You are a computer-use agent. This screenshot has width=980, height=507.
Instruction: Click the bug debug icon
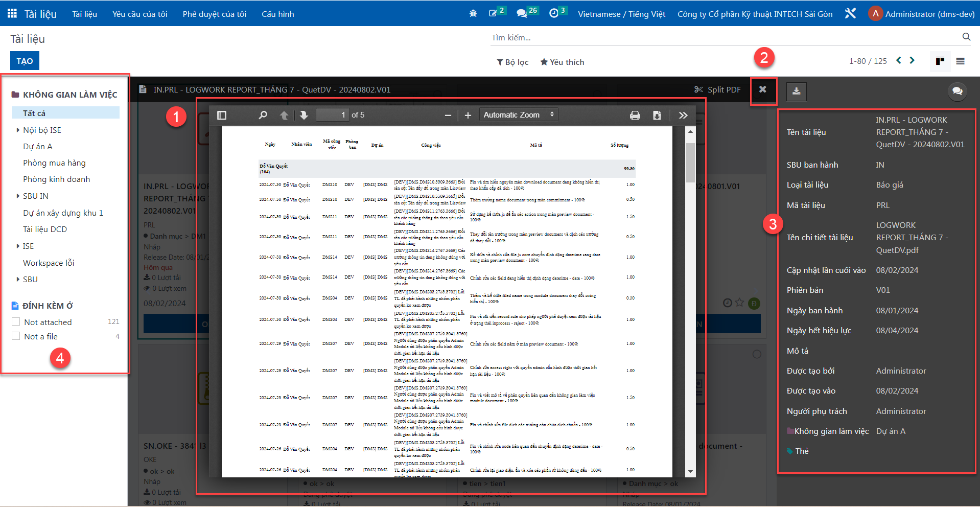[x=473, y=14]
